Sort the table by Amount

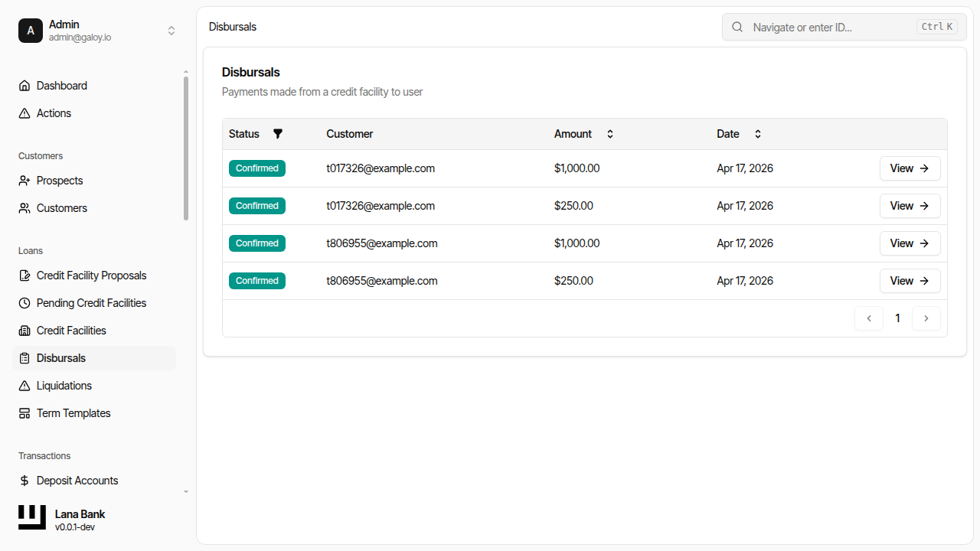pyautogui.click(x=610, y=134)
